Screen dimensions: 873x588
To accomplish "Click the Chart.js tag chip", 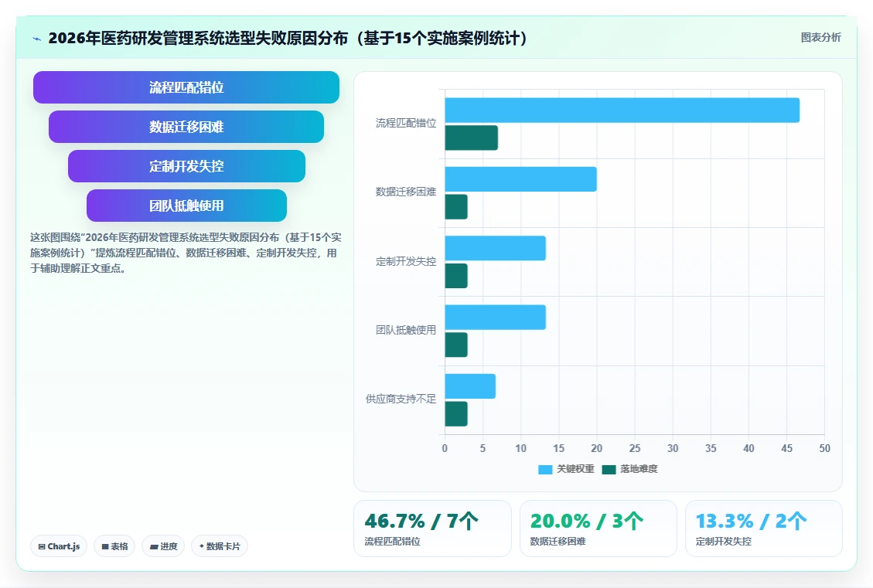I will point(59,546).
